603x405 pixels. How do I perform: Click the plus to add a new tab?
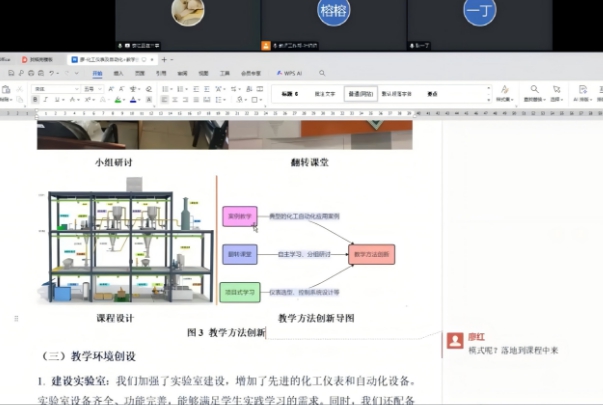pos(164,60)
